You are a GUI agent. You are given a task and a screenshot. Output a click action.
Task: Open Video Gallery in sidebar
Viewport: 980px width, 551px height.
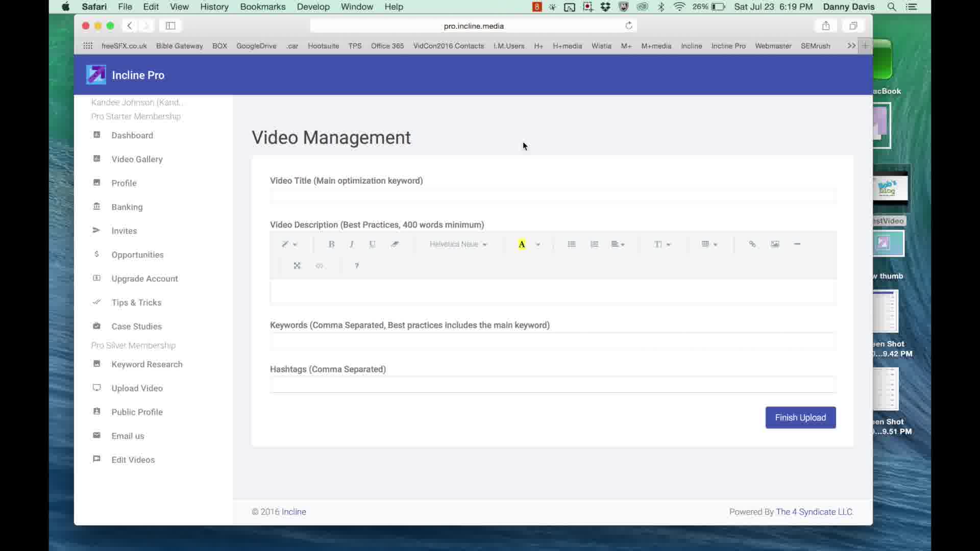point(137,159)
